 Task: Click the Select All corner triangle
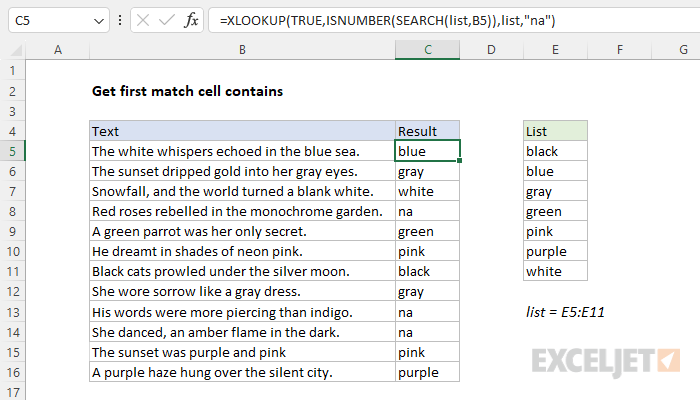click(17, 50)
